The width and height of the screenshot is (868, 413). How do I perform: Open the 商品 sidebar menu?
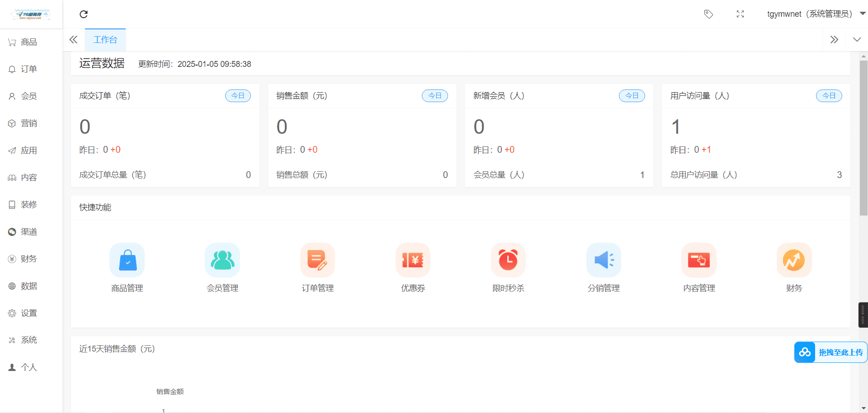click(x=29, y=42)
